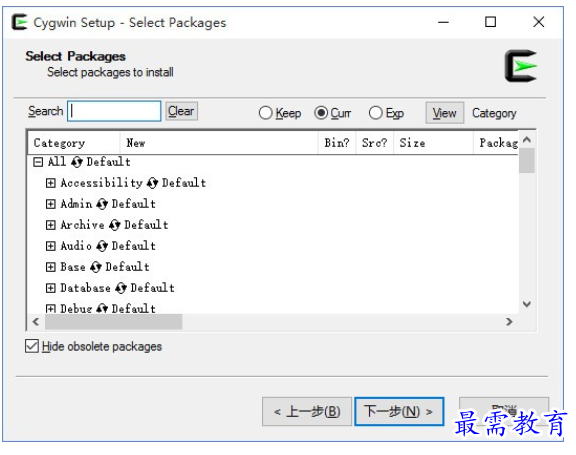
Task: Click the Bin? column header
Action: [x=337, y=143]
